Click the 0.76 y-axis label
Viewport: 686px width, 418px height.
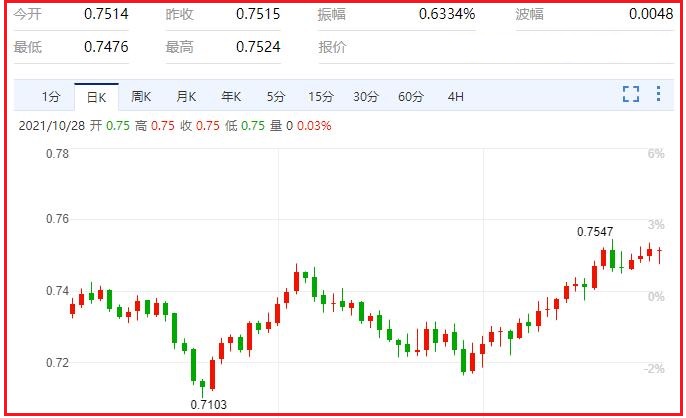coord(57,219)
